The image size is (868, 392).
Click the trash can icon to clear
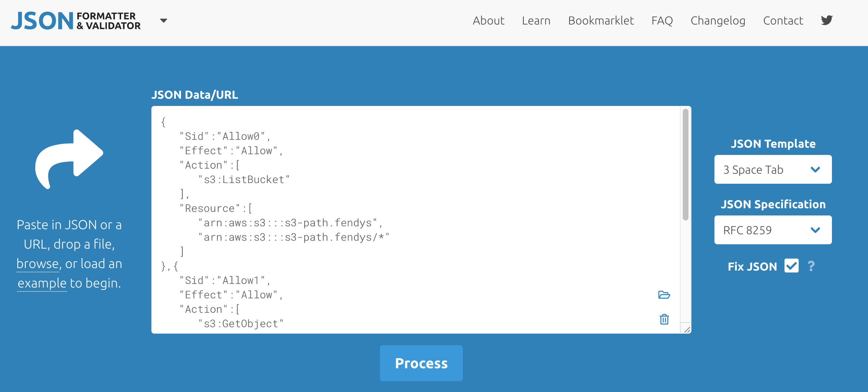click(664, 319)
